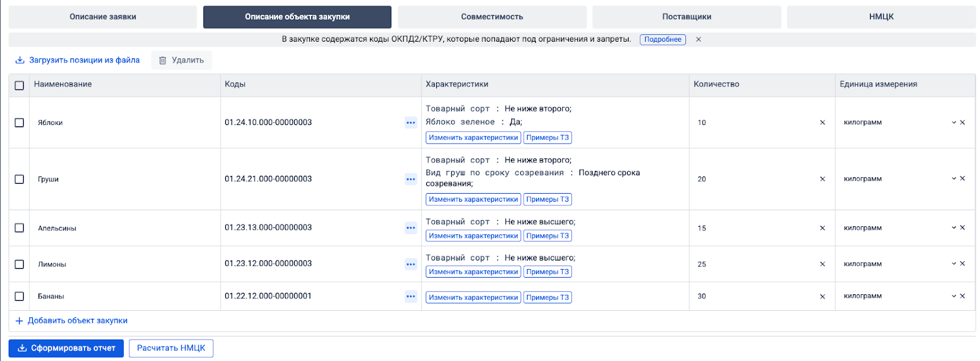
Task: Tick the Груши row checkbox
Action: tap(19, 179)
